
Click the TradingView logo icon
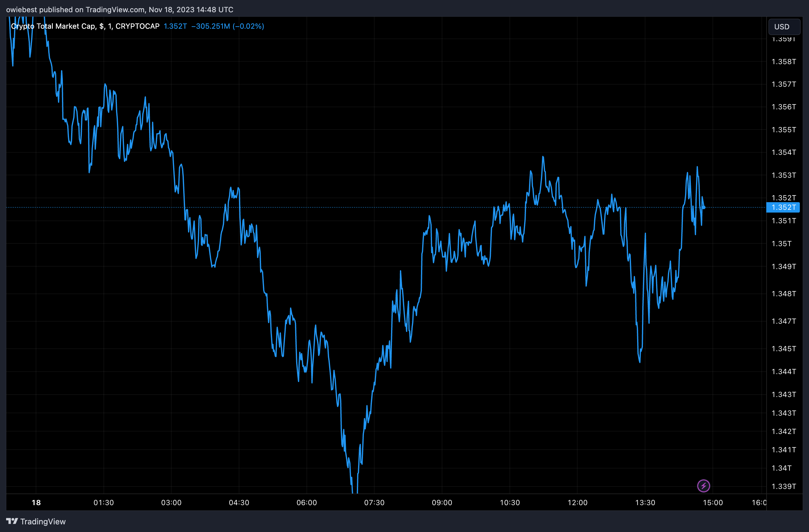coord(12,521)
